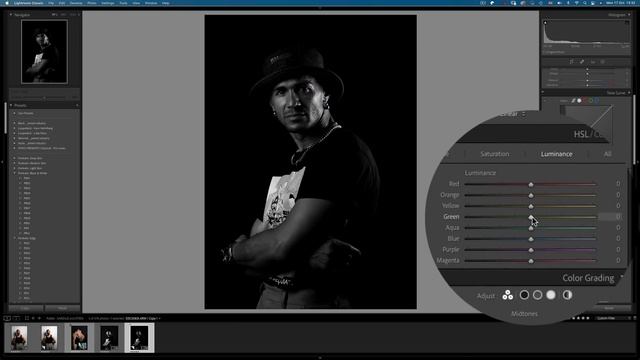This screenshot has width=640, height=360.
Task: Open Spotlight search in macOS menu bar
Action: [584, 3]
